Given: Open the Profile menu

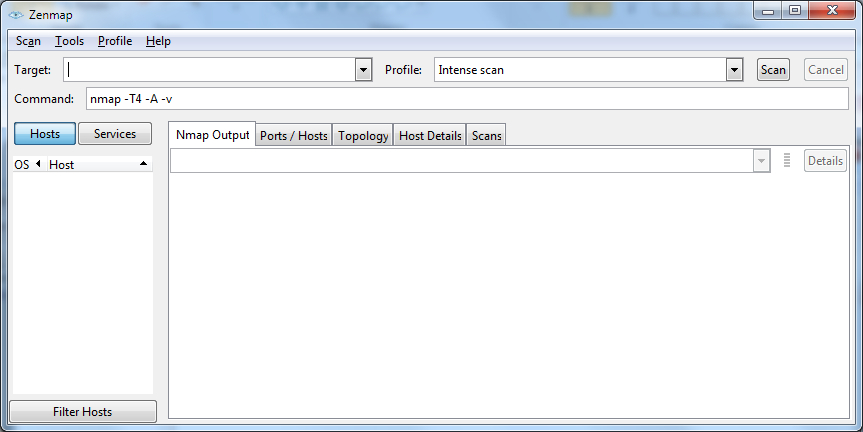Looking at the screenshot, I should (x=115, y=41).
